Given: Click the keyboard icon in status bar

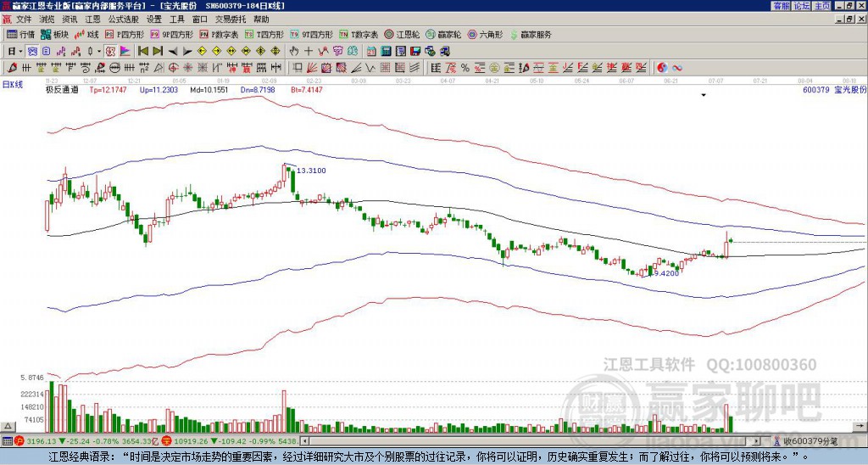Looking at the screenshot, I should (7, 441).
